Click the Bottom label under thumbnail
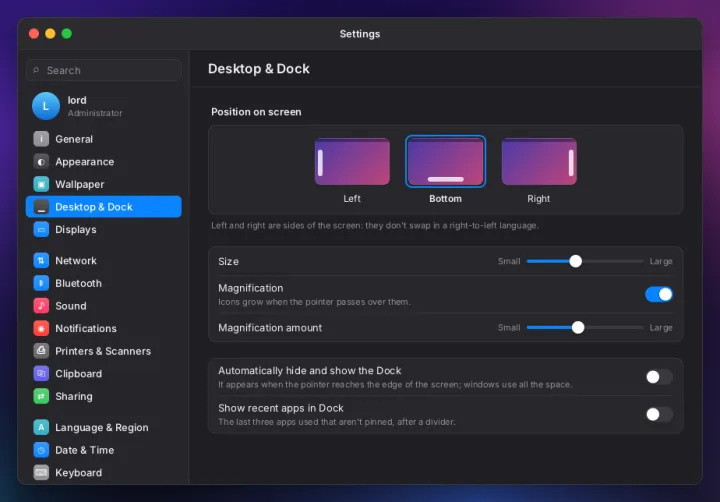 click(445, 198)
